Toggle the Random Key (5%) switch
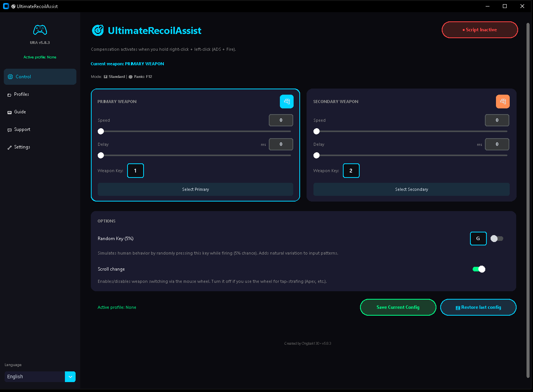Image resolution: width=533 pixels, height=392 pixels. click(x=497, y=239)
